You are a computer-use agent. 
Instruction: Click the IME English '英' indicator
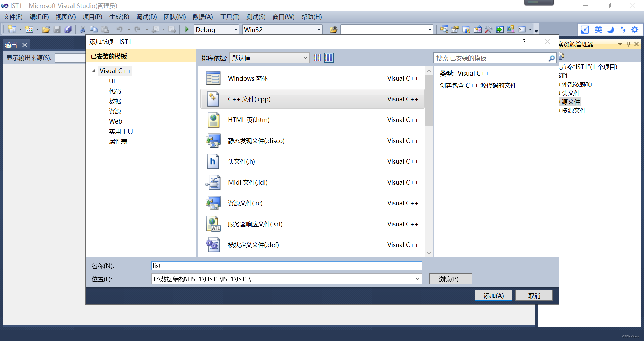pos(598,30)
